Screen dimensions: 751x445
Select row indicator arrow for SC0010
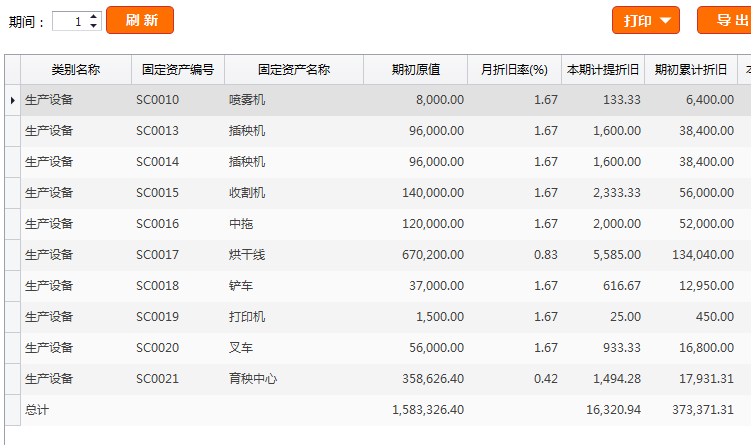click(x=12, y=100)
